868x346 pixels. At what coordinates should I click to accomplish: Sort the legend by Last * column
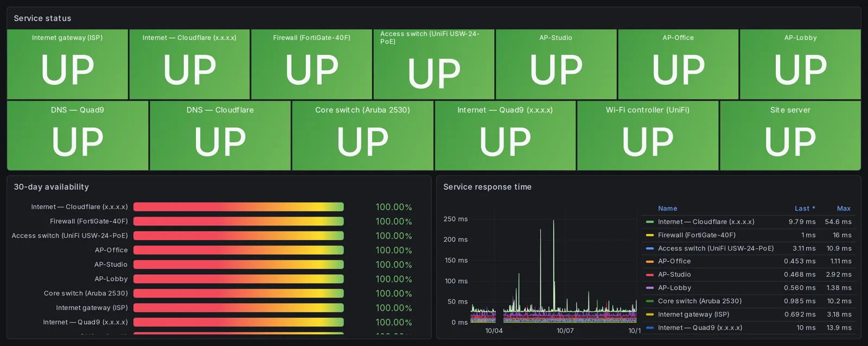click(x=805, y=209)
